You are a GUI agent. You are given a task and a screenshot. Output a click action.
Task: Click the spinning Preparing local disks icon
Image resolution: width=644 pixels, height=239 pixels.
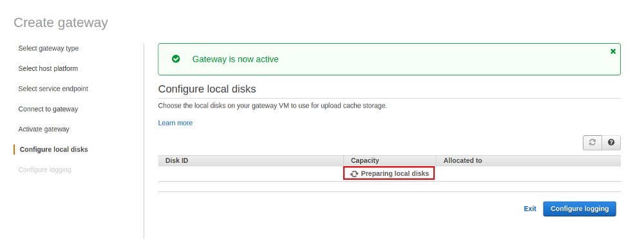[x=354, y=174]
